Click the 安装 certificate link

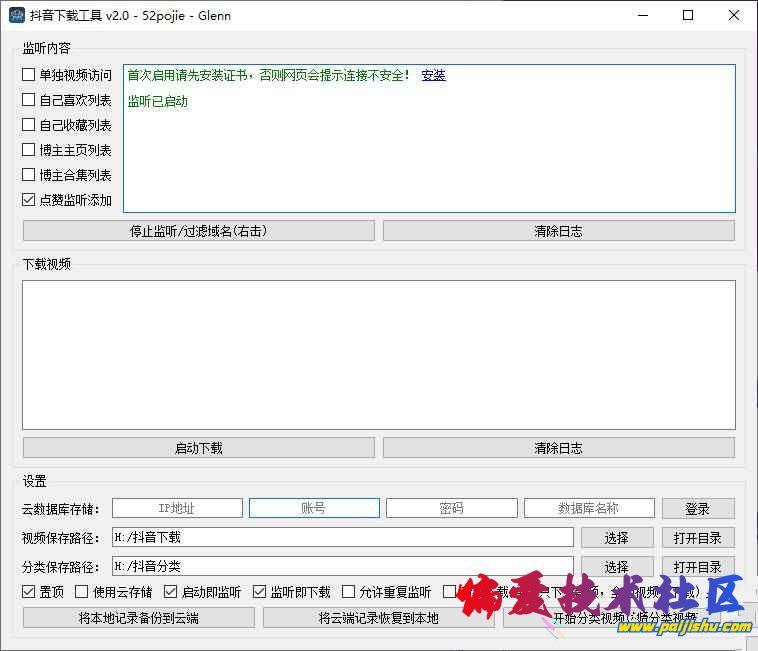[x=433, y=75]
